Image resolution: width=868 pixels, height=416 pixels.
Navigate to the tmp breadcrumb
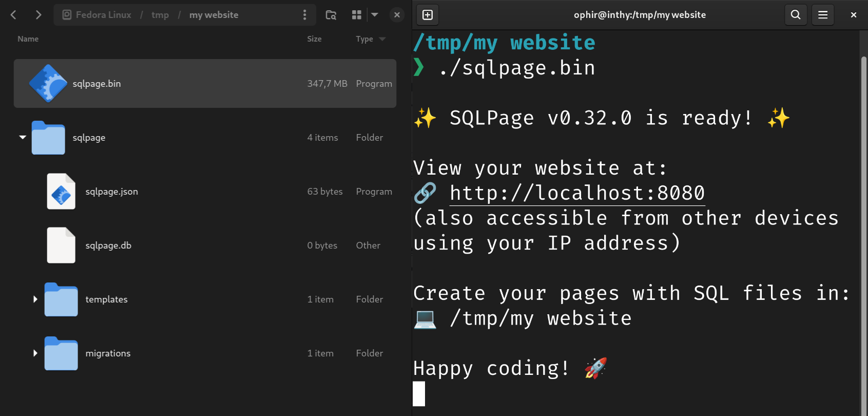click(x=160, y=15)
